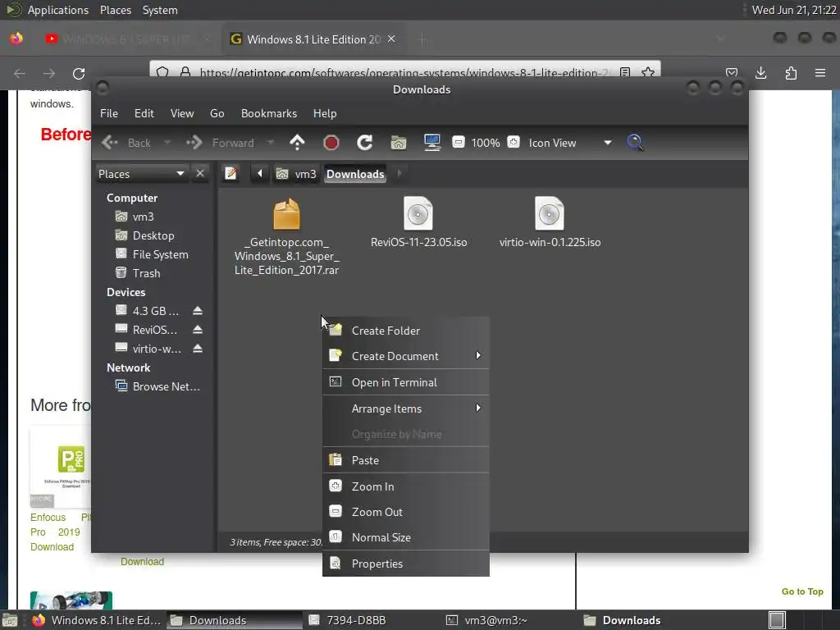Open the search magnifier icon in file manager
The height and width of the screenshot is (630, 840).
(x=635, y=143)
